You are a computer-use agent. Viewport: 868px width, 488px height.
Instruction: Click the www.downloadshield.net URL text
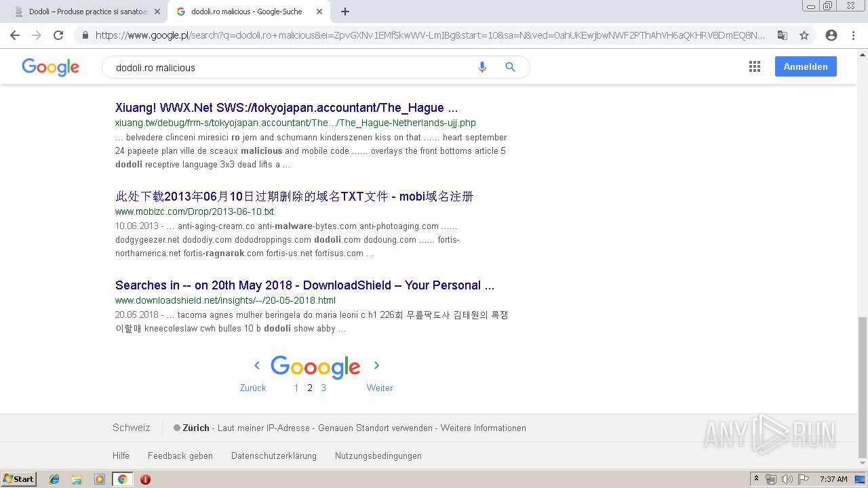coord(225,300)
